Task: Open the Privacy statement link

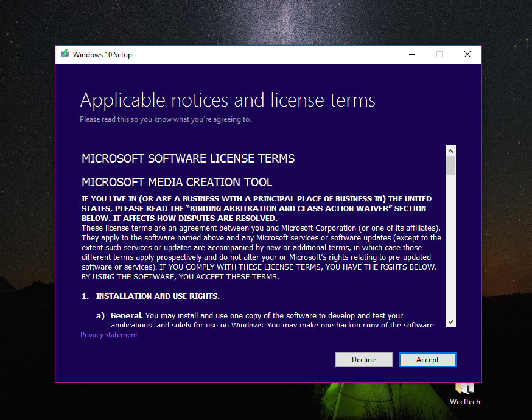Action: (109, 335)
